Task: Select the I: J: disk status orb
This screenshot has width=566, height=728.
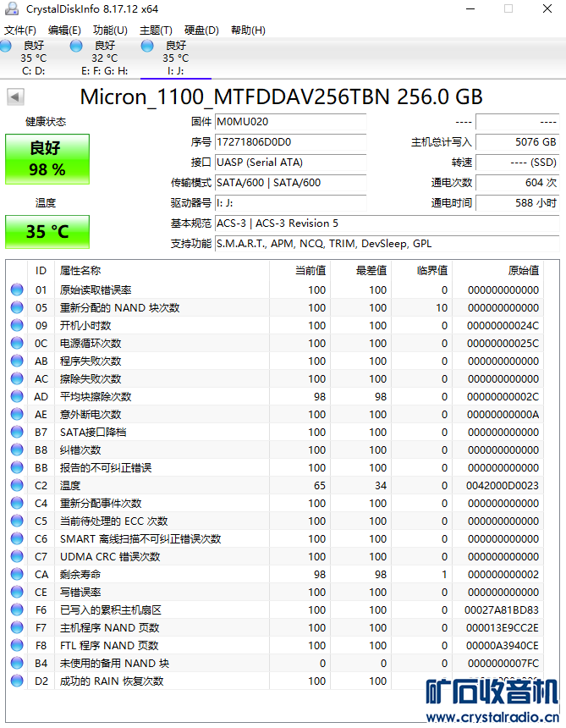Action: (x=147, y=46)
